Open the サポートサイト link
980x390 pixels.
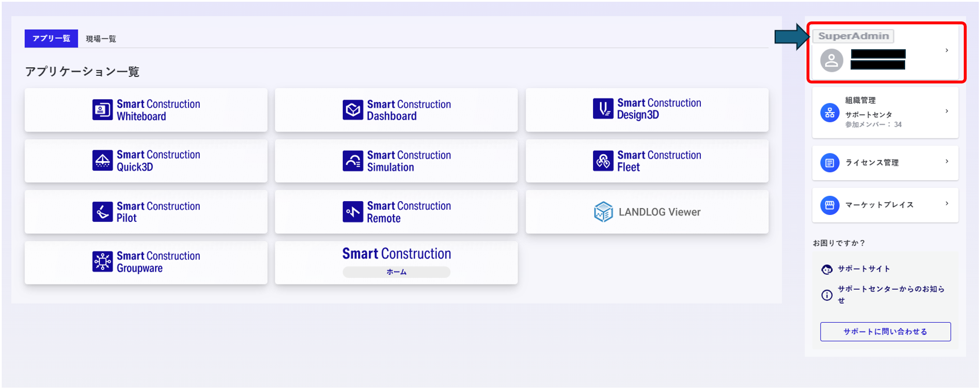pos(864,269)
